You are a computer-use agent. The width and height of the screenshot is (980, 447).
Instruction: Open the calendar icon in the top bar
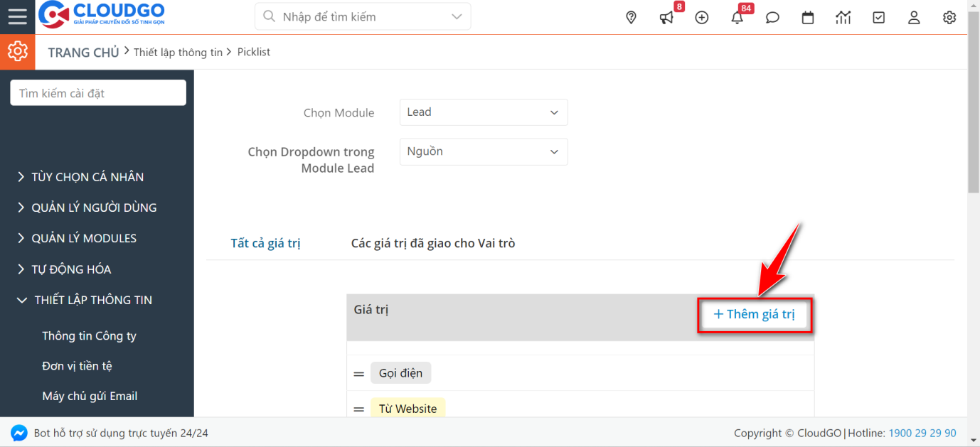808,17
